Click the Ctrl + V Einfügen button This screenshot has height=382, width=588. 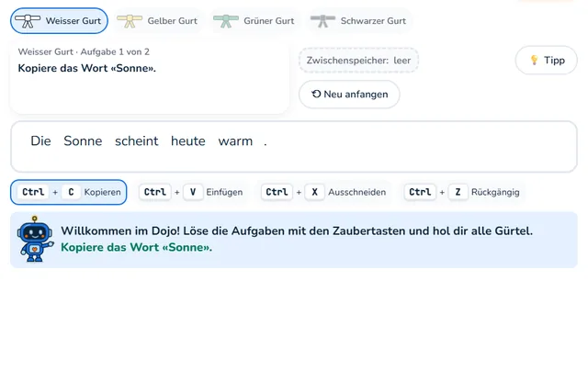pos(193,192)
